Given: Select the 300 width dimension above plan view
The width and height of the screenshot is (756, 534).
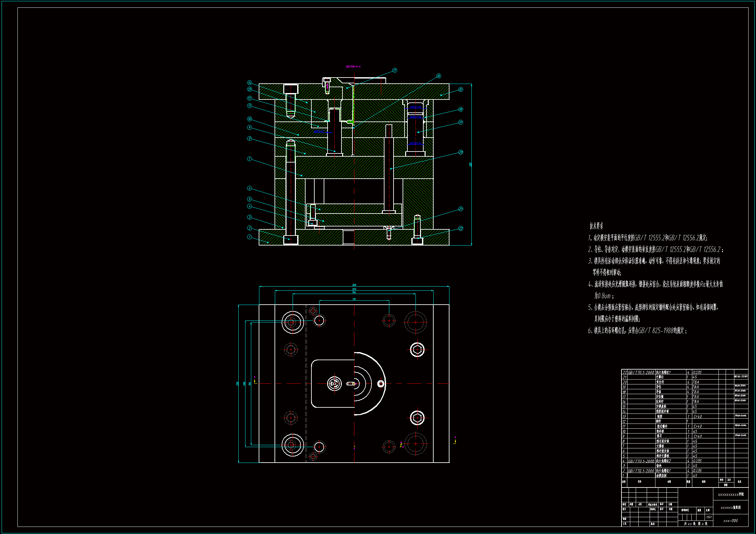Looking at the screenshot, I should (x=354, y=285).
